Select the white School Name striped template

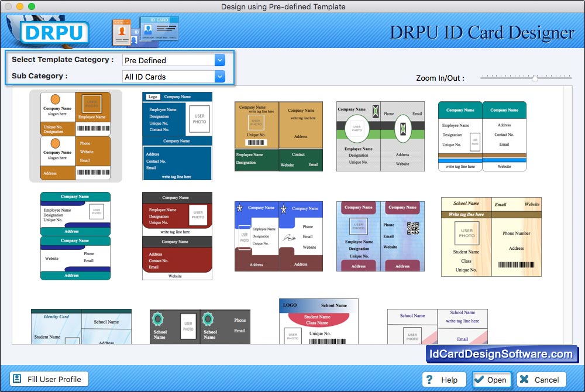click(x=437, y=326)
